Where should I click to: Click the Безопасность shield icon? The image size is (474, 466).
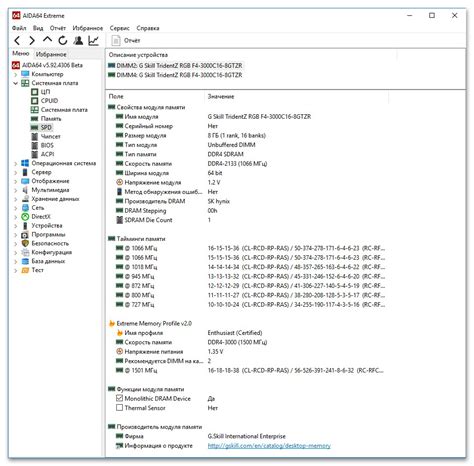click(x=25, y=243)
